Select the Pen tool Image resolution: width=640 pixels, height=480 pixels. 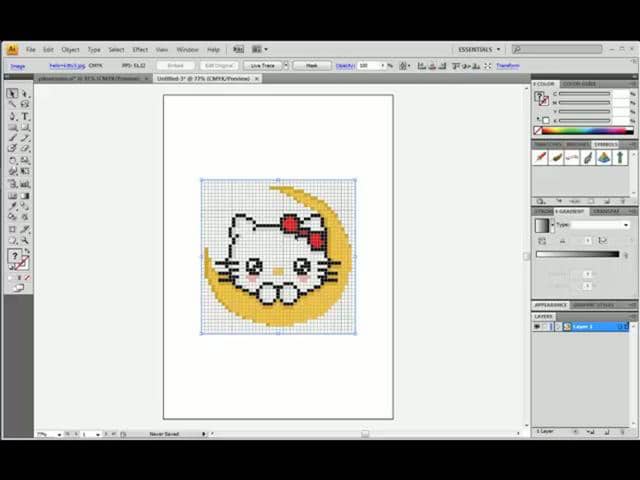click(12, 116)
